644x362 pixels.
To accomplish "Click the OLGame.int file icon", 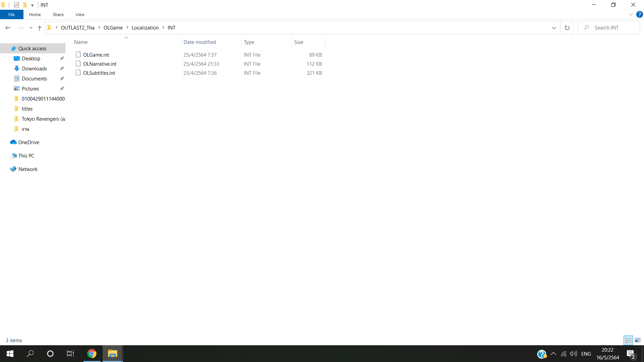I will pyautogui.click(x=78, y=55).
